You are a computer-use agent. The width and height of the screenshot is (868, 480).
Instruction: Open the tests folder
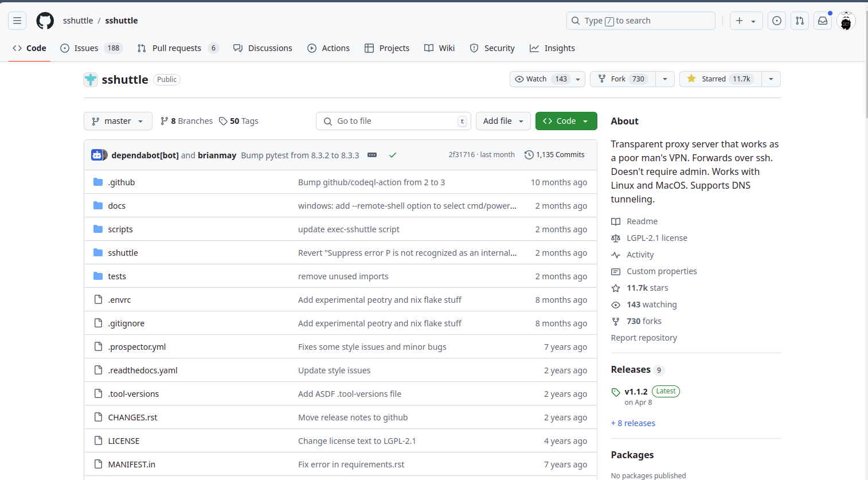pyautogui.click(x=117, y=276)
